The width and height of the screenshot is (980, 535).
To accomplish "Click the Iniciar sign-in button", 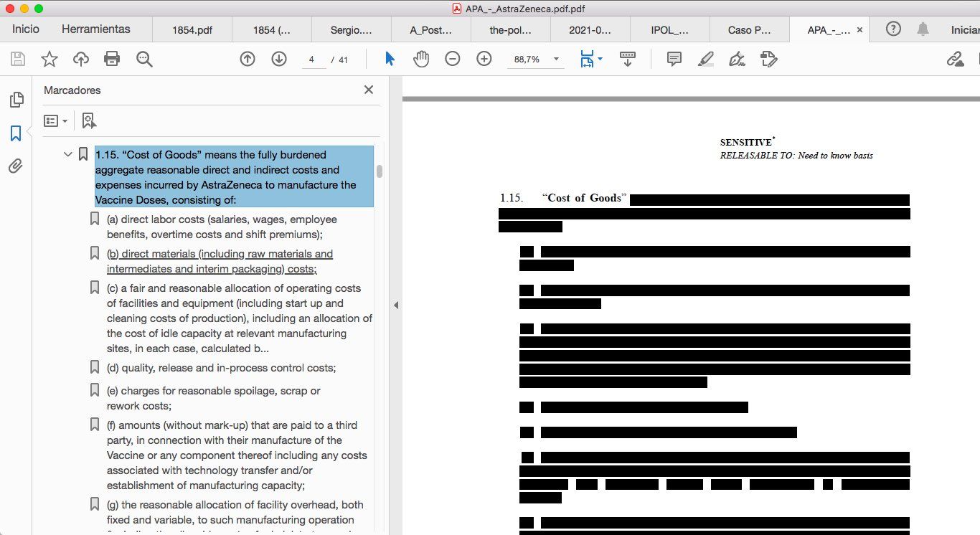I will point(963,29).
